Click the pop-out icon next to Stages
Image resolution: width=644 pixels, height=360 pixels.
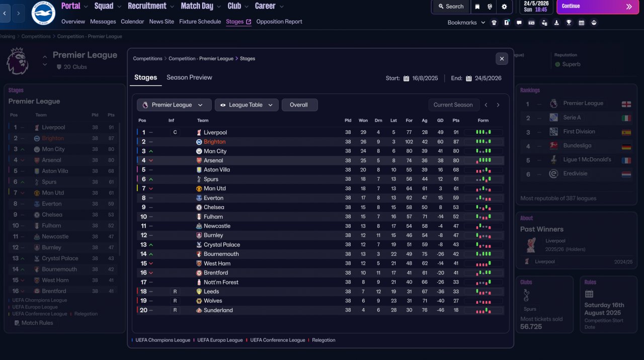(249, 22)
